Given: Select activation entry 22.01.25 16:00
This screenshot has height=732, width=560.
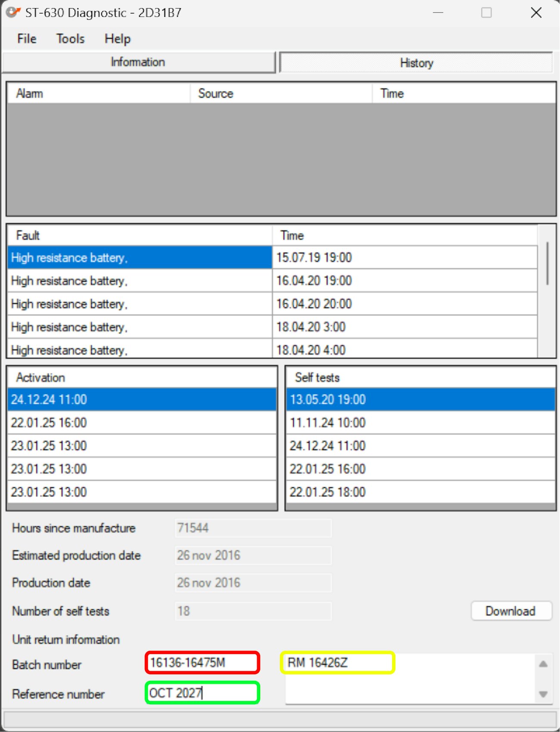Looking at the screenshot, I should pos(141,423).
